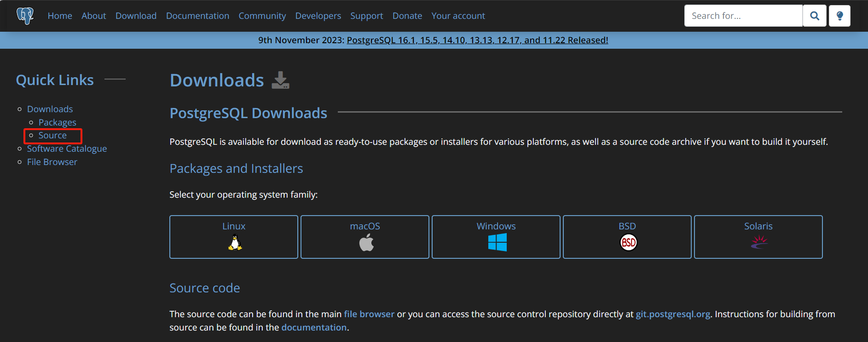Open Your account page
Image resolution: width=868 pixels, height=342 pixels.
458,16
